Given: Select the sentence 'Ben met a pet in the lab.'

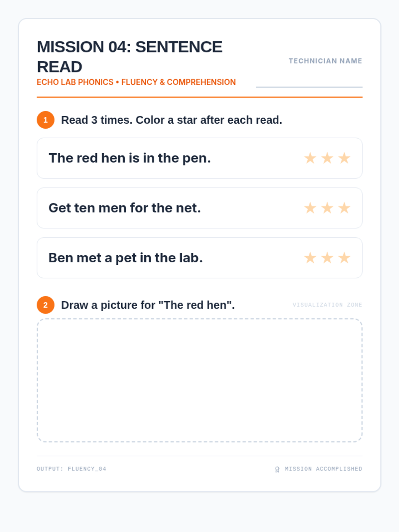Looking at the screenshot, I should 126,258.
